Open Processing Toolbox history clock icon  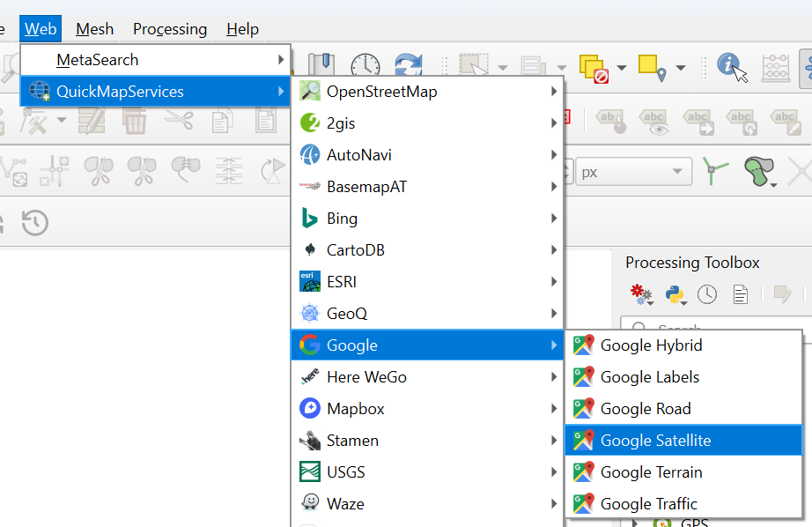click(707, 293)
